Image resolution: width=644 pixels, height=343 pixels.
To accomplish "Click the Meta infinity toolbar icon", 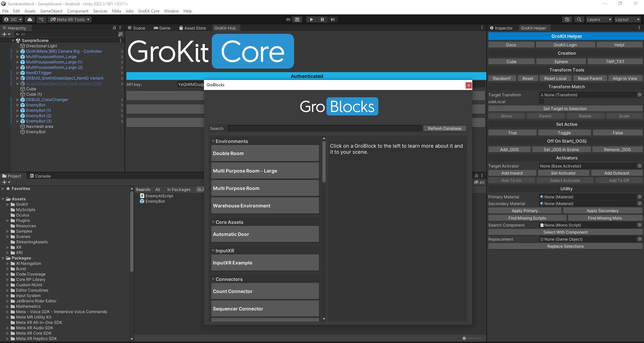I will click(x=288, y=19).
